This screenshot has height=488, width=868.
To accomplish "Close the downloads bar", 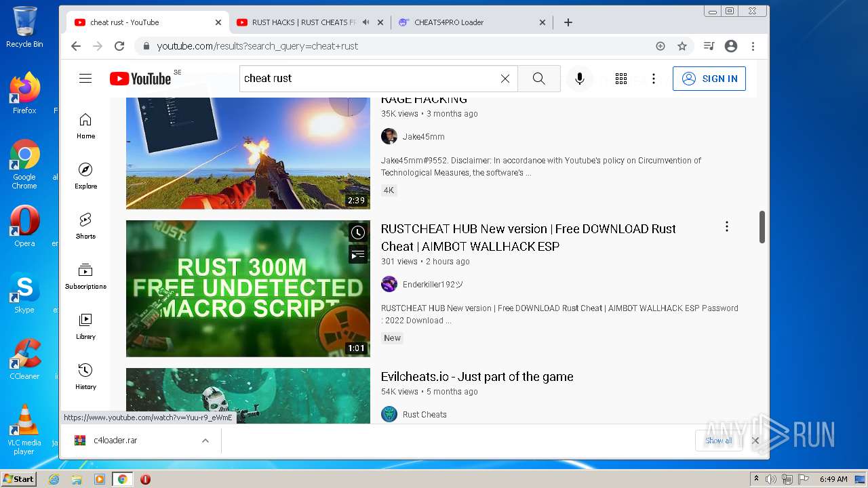I will tap(755, 441).
